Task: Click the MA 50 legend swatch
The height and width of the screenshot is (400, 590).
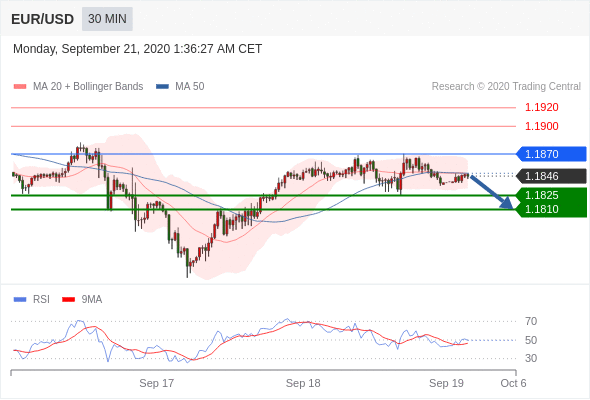Action: click(x=162, y=87)
